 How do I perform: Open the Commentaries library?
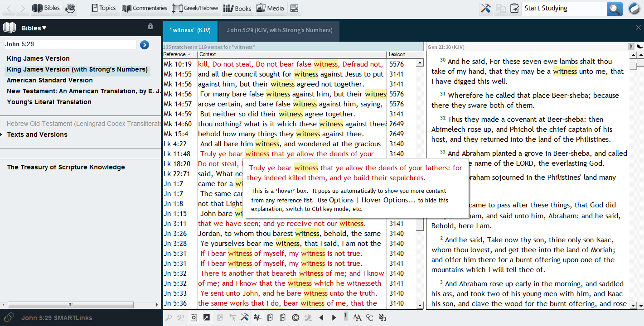145,8
